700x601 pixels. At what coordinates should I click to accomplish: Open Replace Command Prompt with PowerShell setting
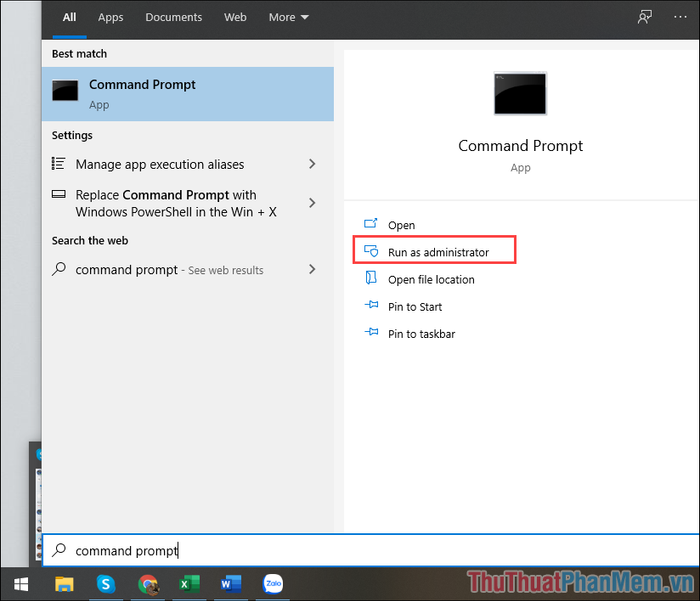pos(188,203)
